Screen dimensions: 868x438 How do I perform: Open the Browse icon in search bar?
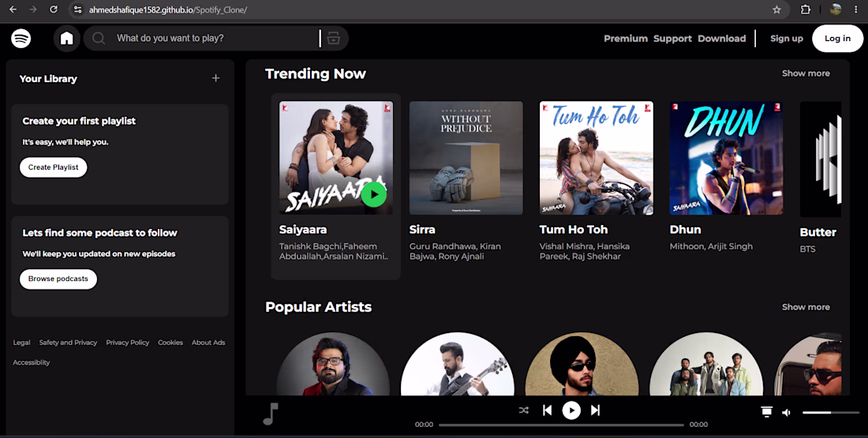333,38
